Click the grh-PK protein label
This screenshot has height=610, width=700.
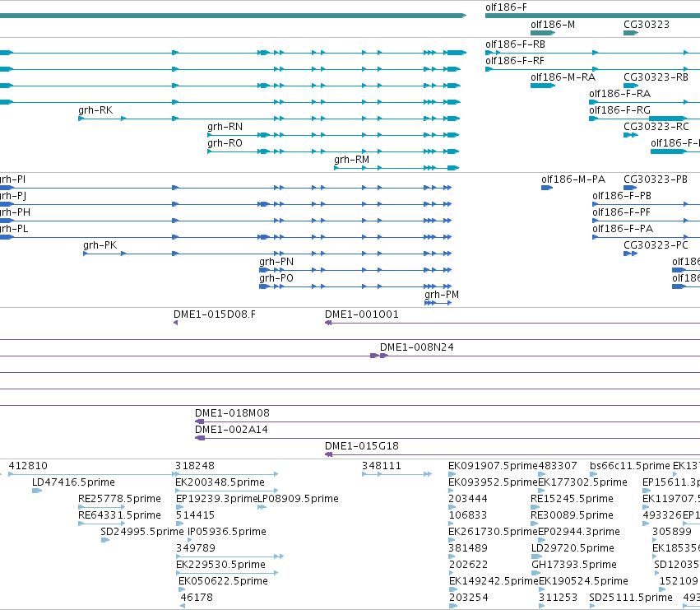pyautogui.click(x=100, y=245)
